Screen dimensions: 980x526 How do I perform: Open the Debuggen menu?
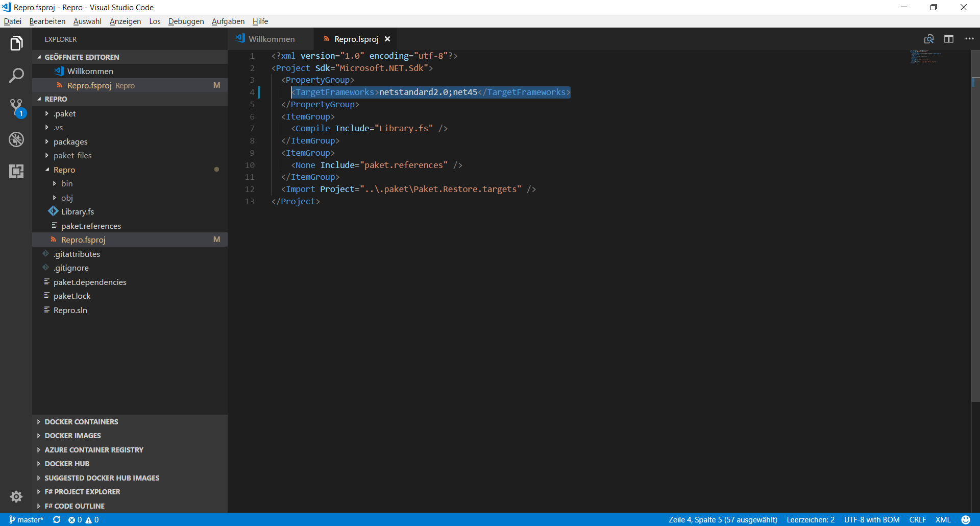pyautogui.click(x=186, y=21)
